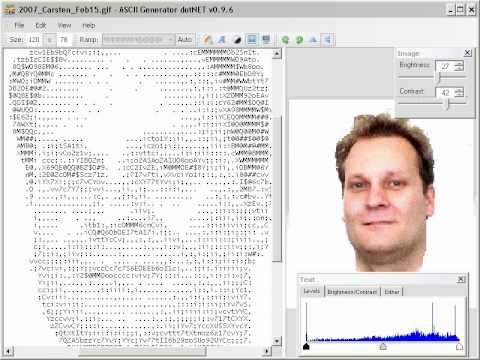Click the horizontal scroll right arrow

pyautogui.click(x=267, y=351)
